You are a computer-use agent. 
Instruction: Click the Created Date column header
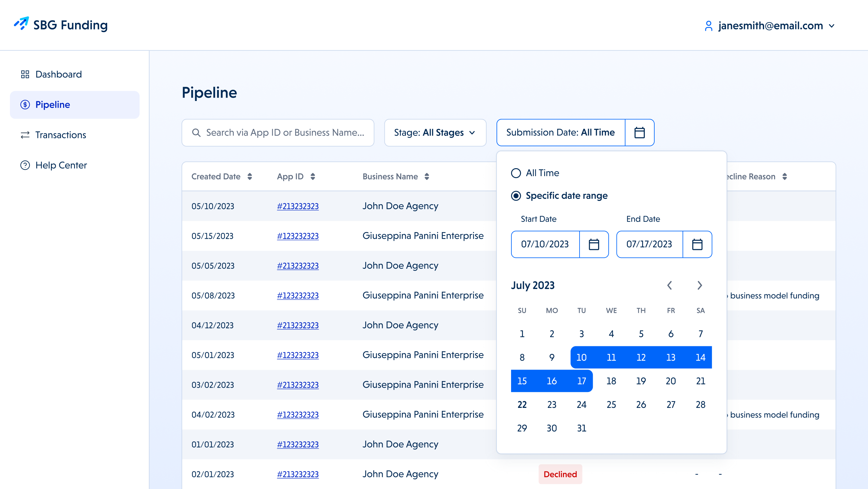click(x=216, y=176)
